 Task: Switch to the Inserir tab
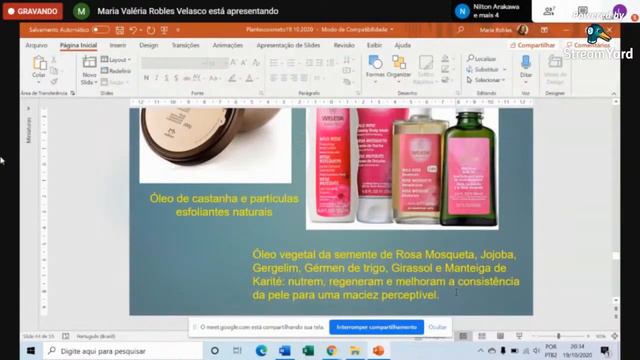[118, 45]
